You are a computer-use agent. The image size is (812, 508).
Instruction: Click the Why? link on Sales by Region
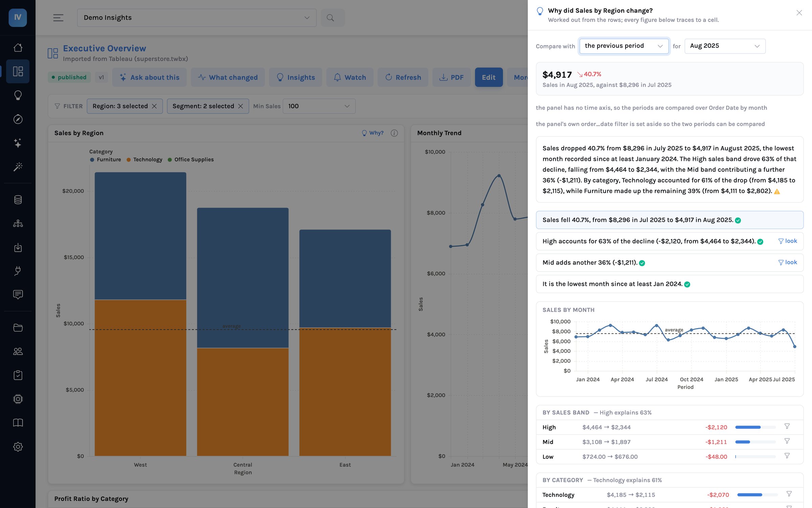click(373, 133)
